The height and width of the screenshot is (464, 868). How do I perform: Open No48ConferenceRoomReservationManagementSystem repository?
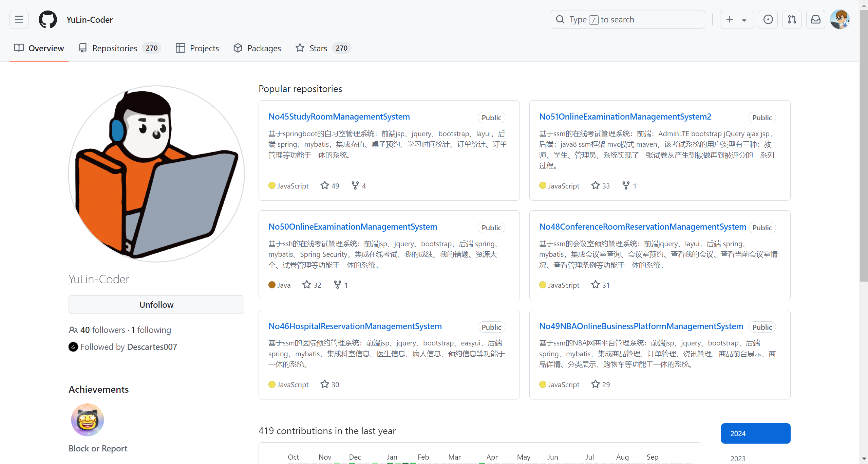(643, 227)
